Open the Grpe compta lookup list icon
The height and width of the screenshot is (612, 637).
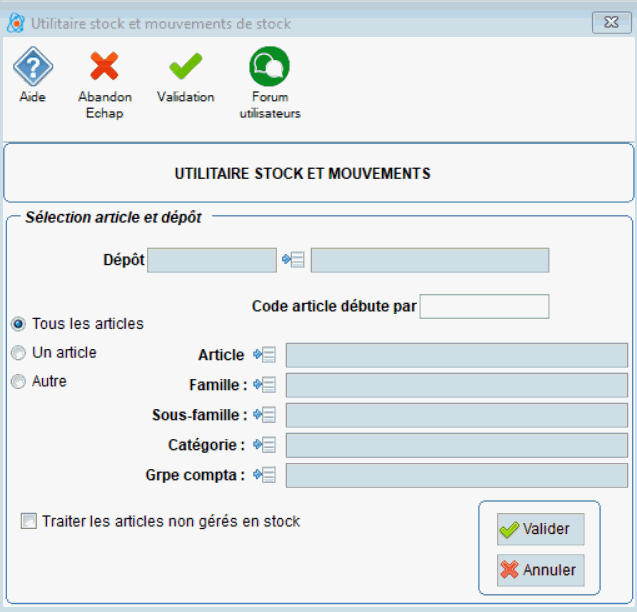coord(265,475)
